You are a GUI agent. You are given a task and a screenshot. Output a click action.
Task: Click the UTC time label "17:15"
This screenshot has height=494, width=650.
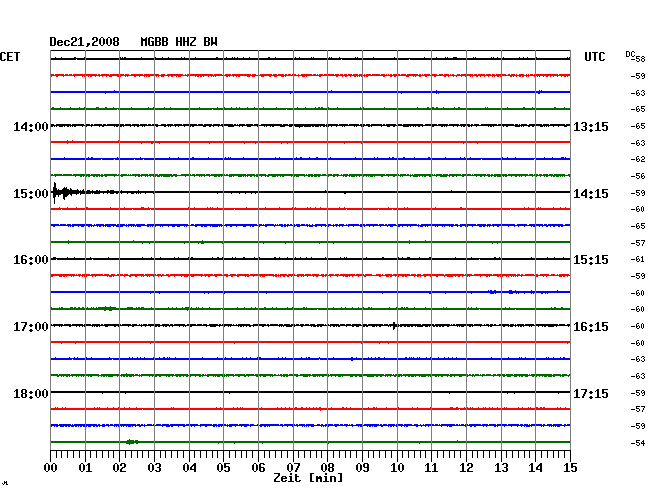(591, 393)
